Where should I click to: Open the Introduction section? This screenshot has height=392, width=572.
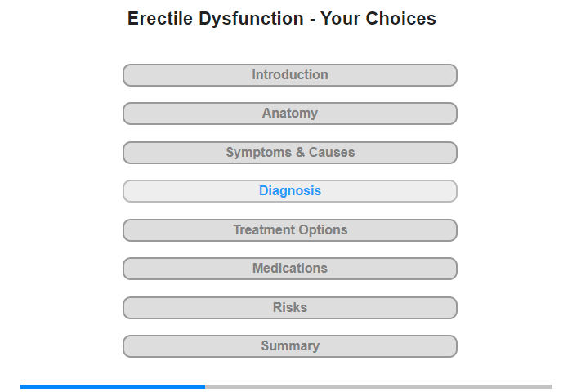point(289,75)
